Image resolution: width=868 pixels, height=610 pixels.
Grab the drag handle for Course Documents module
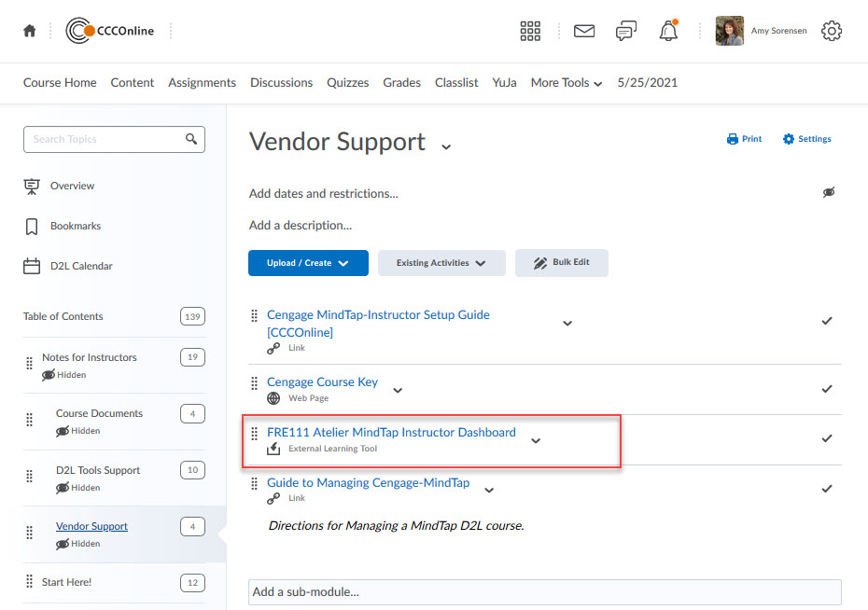pyautogui.click(x=29, y=420)
